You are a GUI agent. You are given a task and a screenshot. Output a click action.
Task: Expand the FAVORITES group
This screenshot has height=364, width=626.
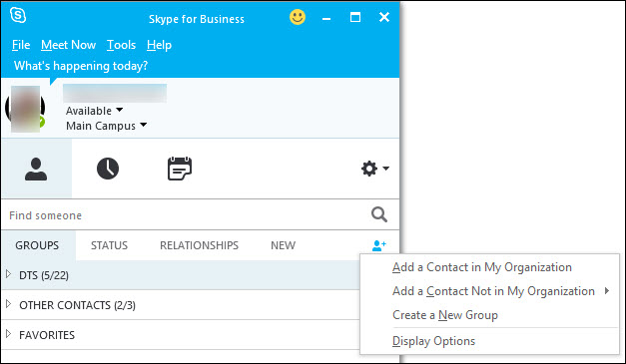click(x=8, y=334)
